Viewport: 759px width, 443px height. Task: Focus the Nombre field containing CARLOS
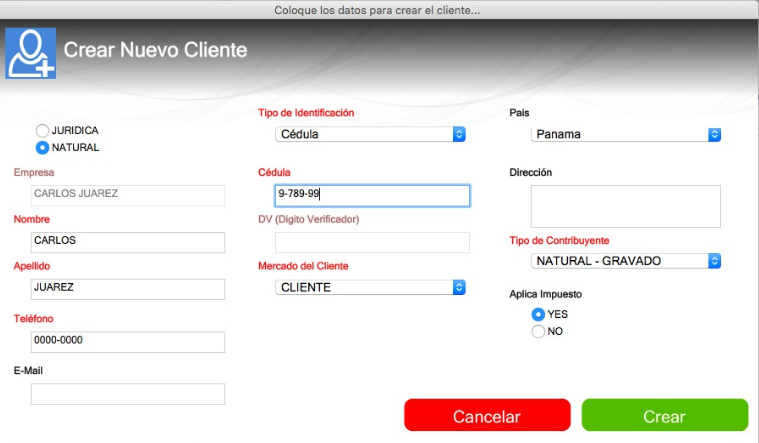coord(128,242)
